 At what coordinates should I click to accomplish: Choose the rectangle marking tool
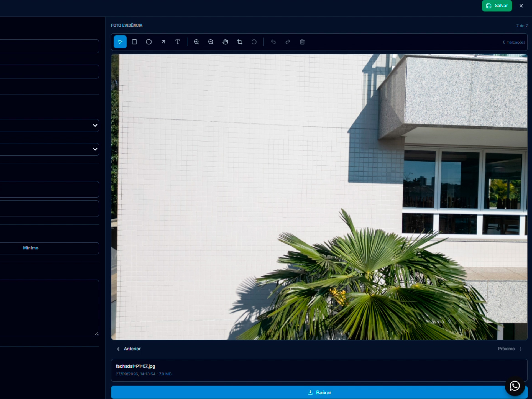click(134, 42)
